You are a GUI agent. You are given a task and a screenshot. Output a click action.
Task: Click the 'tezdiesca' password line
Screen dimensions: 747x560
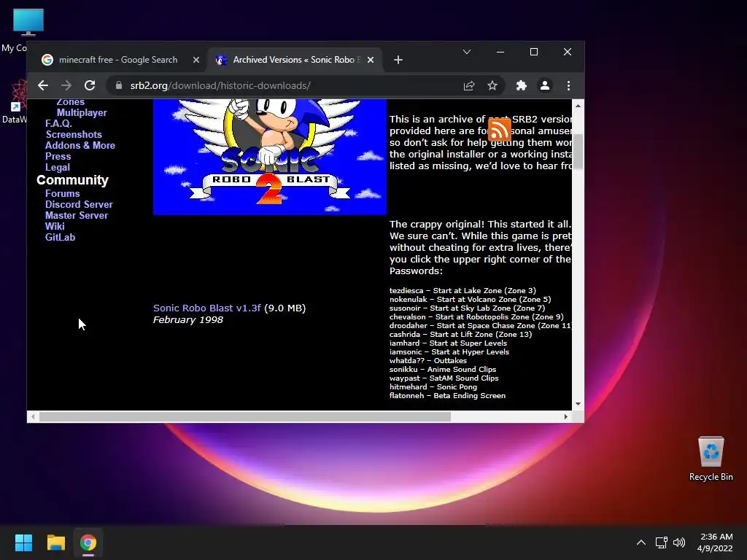click(462, 290)
